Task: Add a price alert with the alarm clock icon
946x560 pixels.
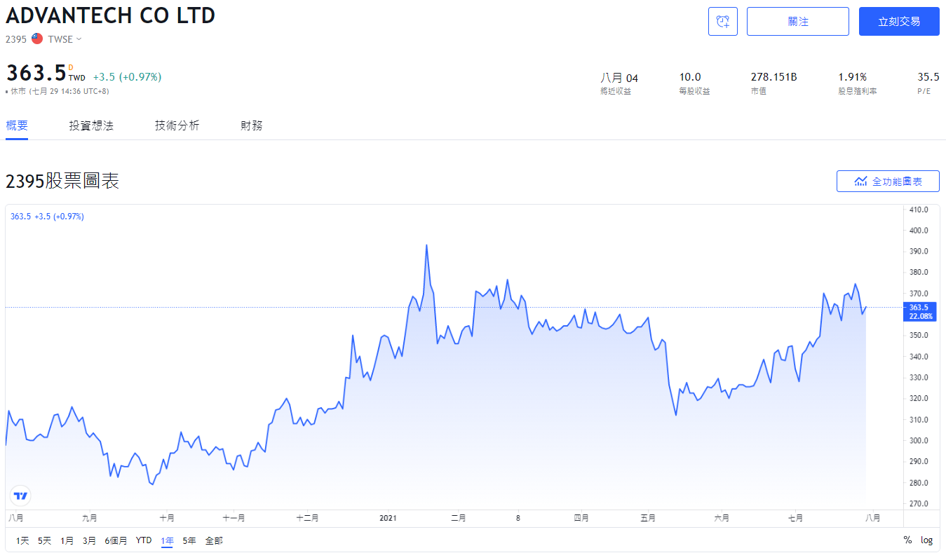Action: click(723, 22)
